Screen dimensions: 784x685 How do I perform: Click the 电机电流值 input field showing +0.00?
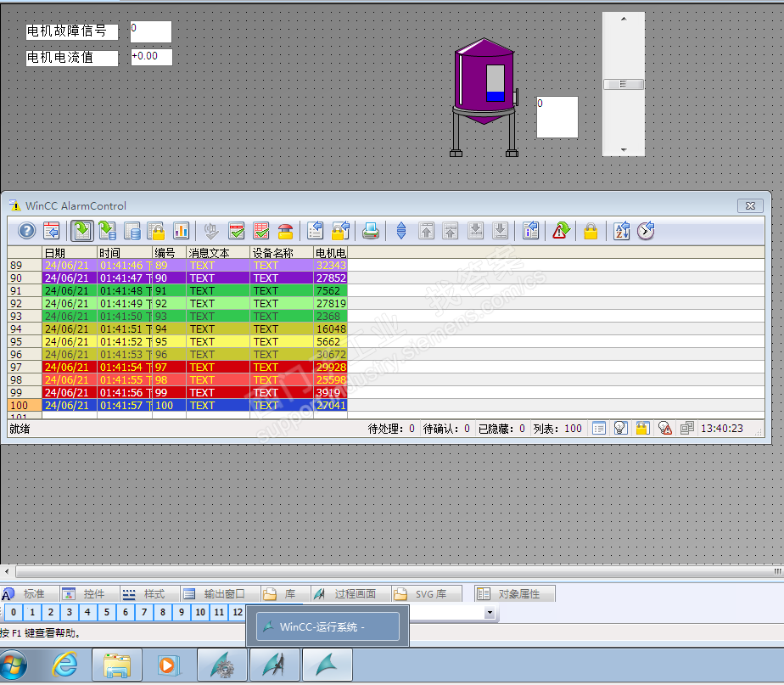152,57
